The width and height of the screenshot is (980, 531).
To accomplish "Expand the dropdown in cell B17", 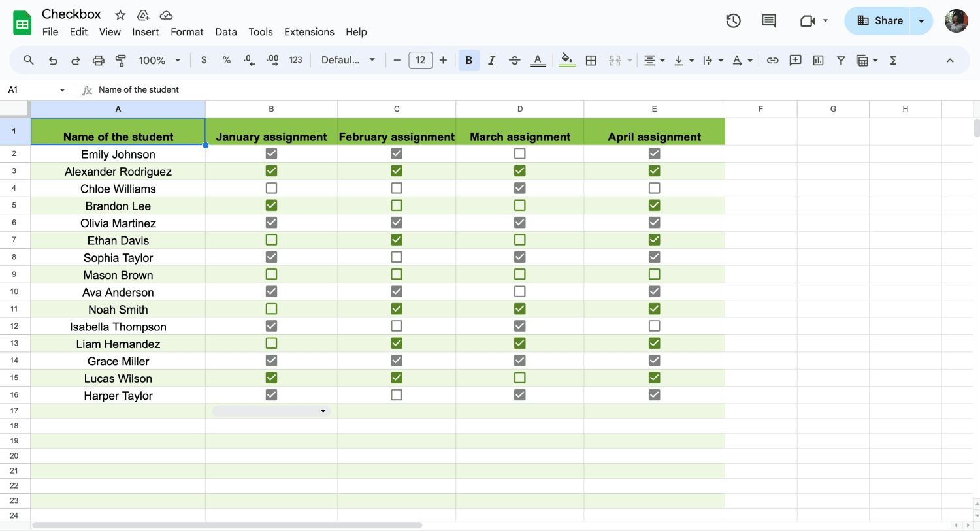I will coord(323,411).
